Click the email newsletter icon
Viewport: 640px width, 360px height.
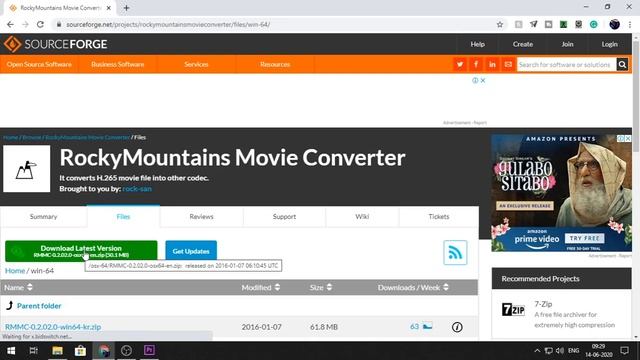coord(508,64)
